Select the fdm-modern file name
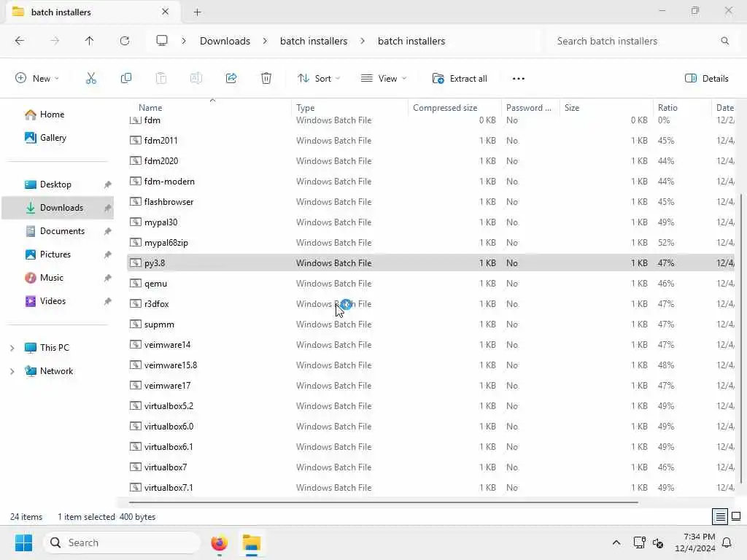 click(169, 182)
